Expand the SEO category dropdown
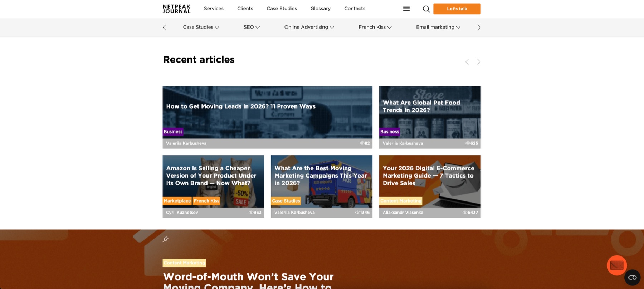 click(x=252, y=27)
